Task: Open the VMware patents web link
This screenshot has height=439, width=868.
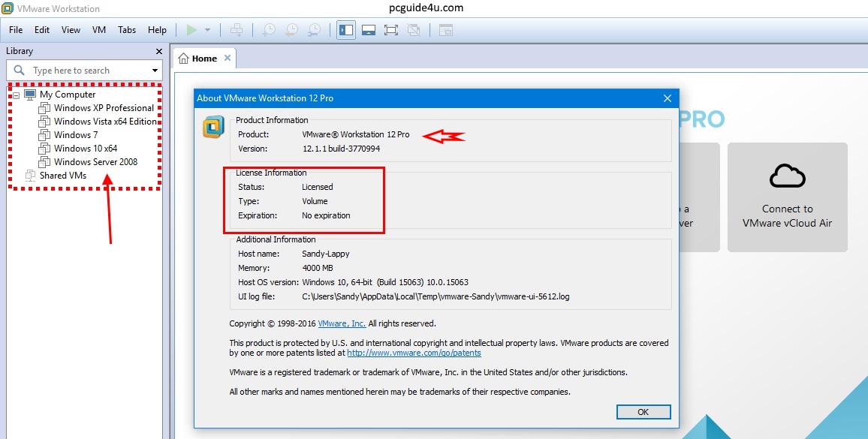Action: click(x=414, y=353)
